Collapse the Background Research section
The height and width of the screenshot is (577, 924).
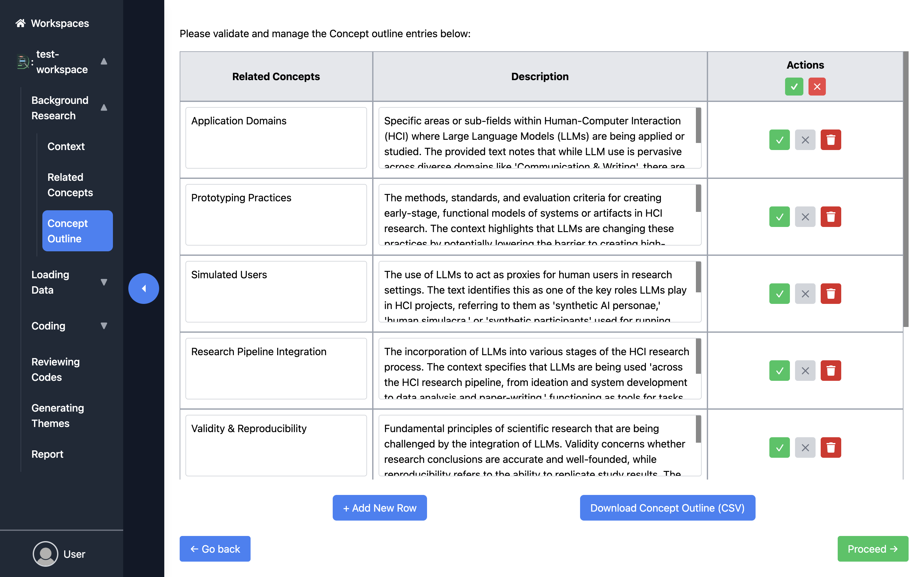tap(104, 108)
